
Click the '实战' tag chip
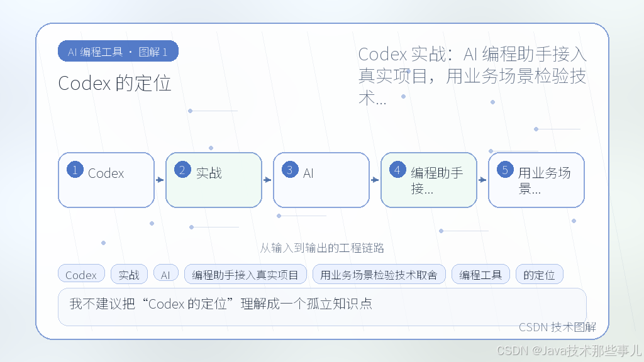(129, 275)
